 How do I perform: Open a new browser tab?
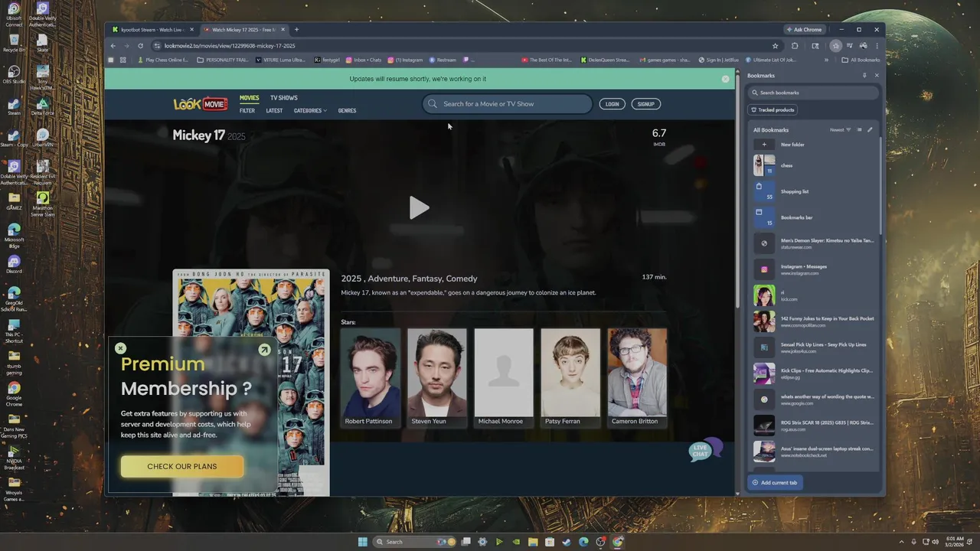coord(296,30)
